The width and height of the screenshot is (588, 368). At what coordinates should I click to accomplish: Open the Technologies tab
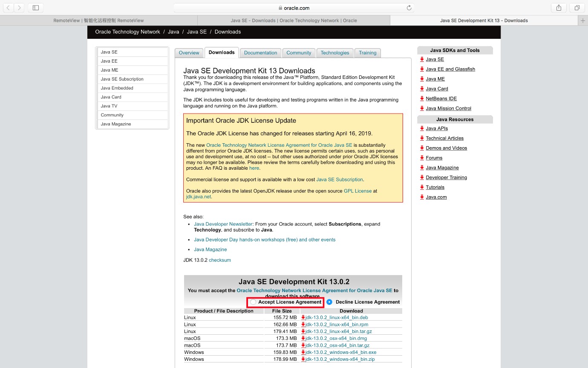click(x=335, y=53)
